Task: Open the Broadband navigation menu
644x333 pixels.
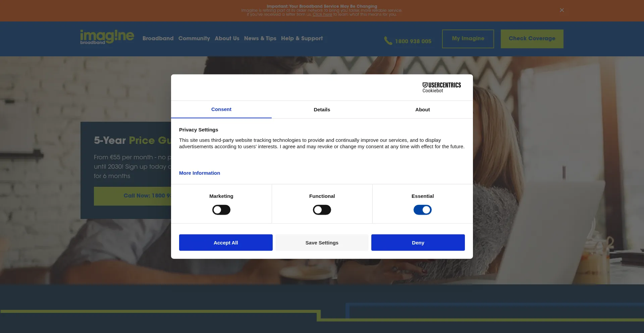Action: pyautogui.click(x=158, y=39)
